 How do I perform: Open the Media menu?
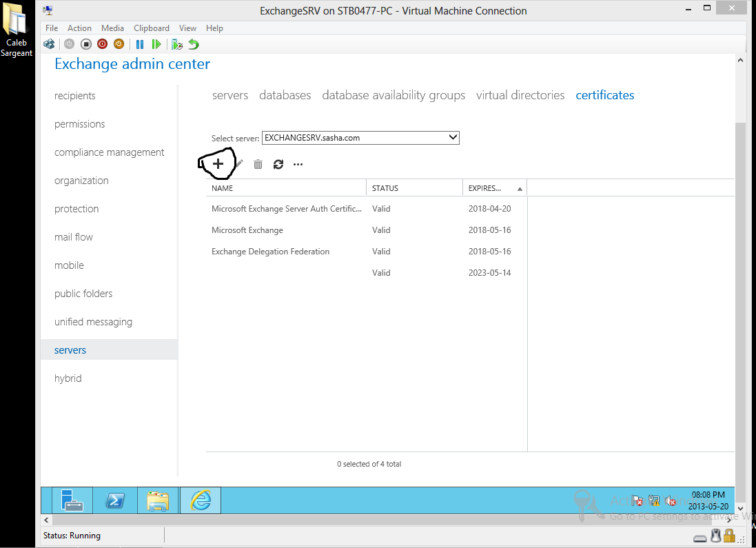click(112, 28)
